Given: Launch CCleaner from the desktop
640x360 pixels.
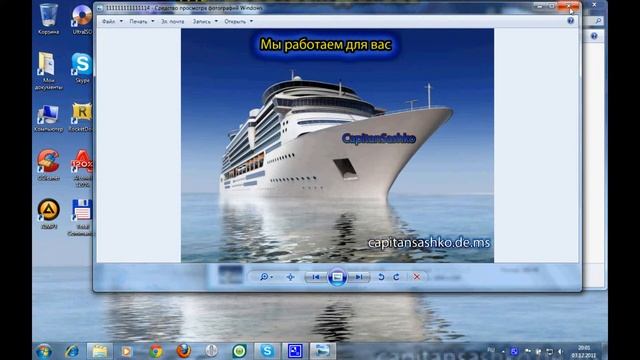Looking at the screenshot, I should click(x=49, y=165).
